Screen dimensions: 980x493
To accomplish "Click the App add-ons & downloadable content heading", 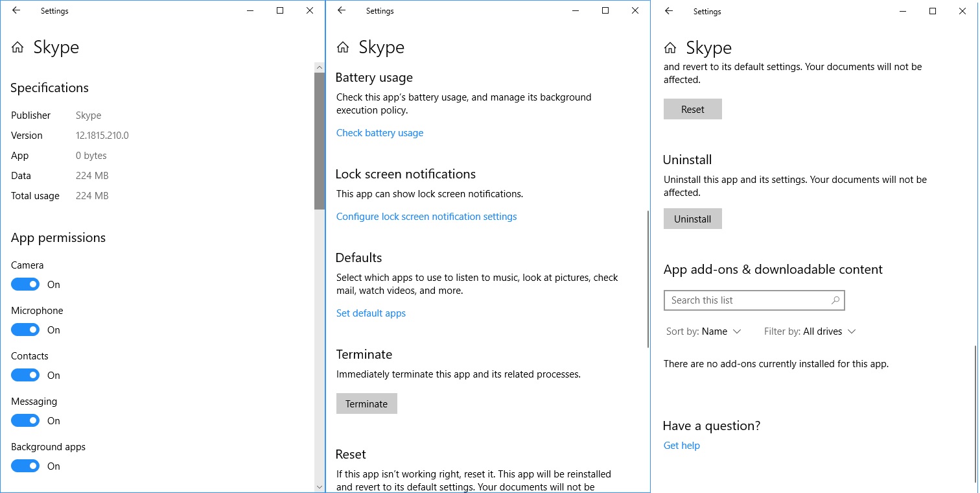I will point(773,270).
